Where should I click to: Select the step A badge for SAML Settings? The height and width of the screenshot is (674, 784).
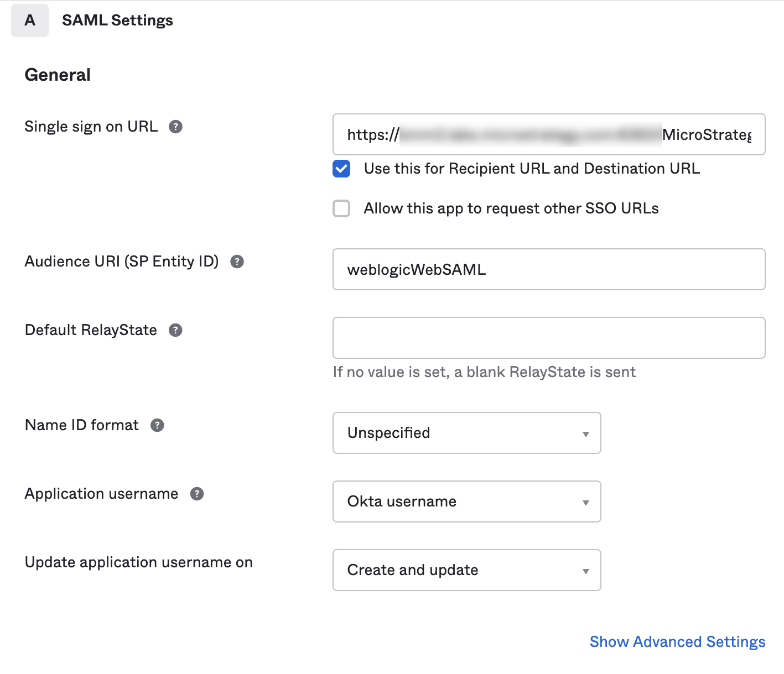tap(29, 20)
